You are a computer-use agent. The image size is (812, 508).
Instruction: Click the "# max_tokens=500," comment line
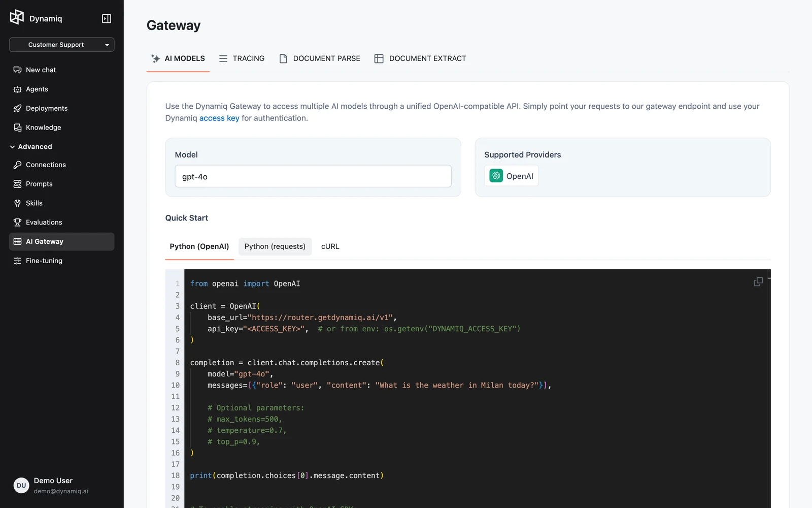(245, 419)
